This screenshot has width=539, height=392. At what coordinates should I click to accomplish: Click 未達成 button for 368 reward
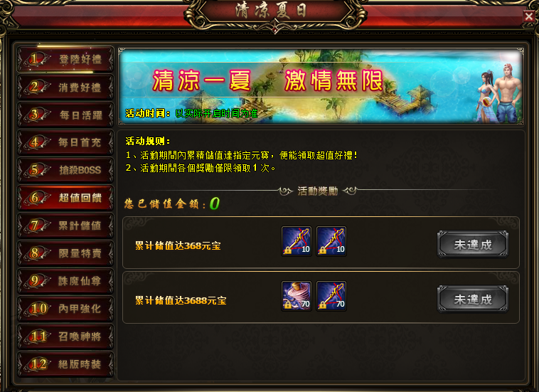(x=473, y=245)
